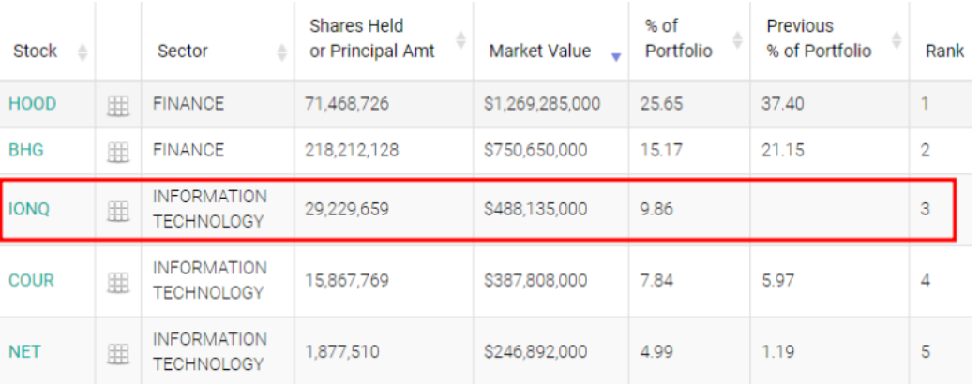
Task: Select INFORMATION TECHNOLOGY sector in COUR row
Action: tap(210, 280)
